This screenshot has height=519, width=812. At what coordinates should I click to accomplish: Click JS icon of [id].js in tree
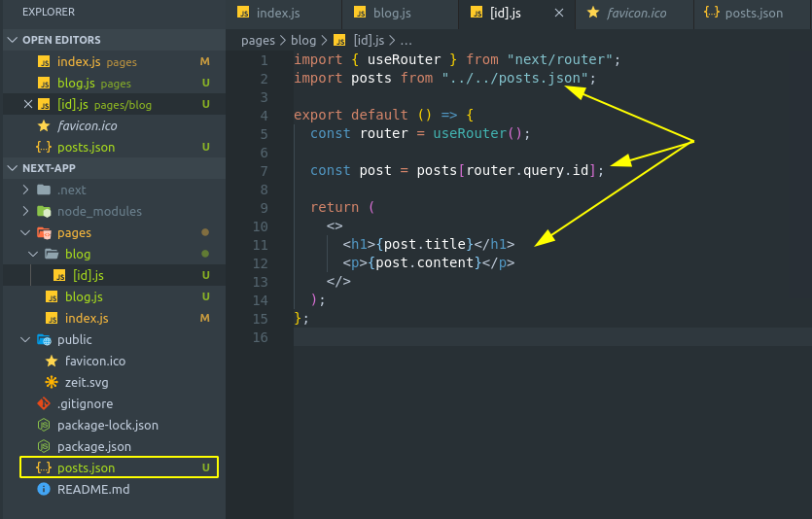coord(59,275)
